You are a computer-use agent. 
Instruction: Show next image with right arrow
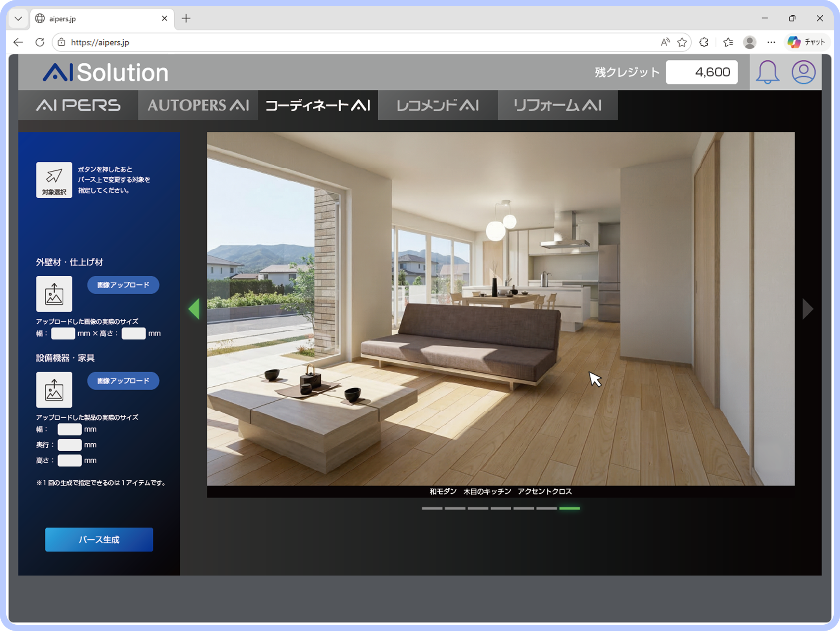pos(808,309)
